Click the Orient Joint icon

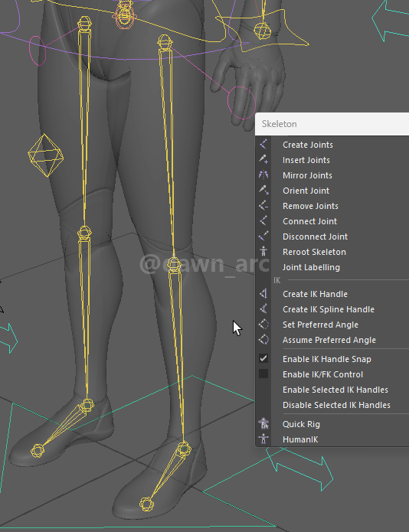263,191
